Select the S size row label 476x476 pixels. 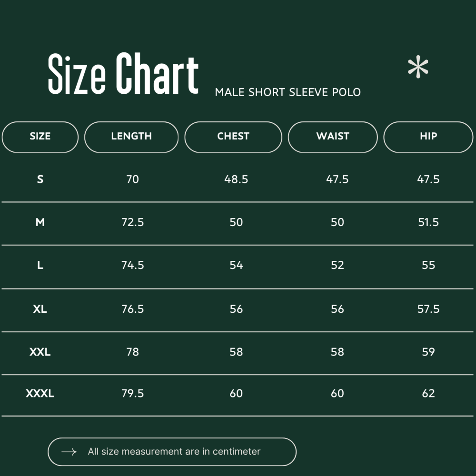pos(40,179)
